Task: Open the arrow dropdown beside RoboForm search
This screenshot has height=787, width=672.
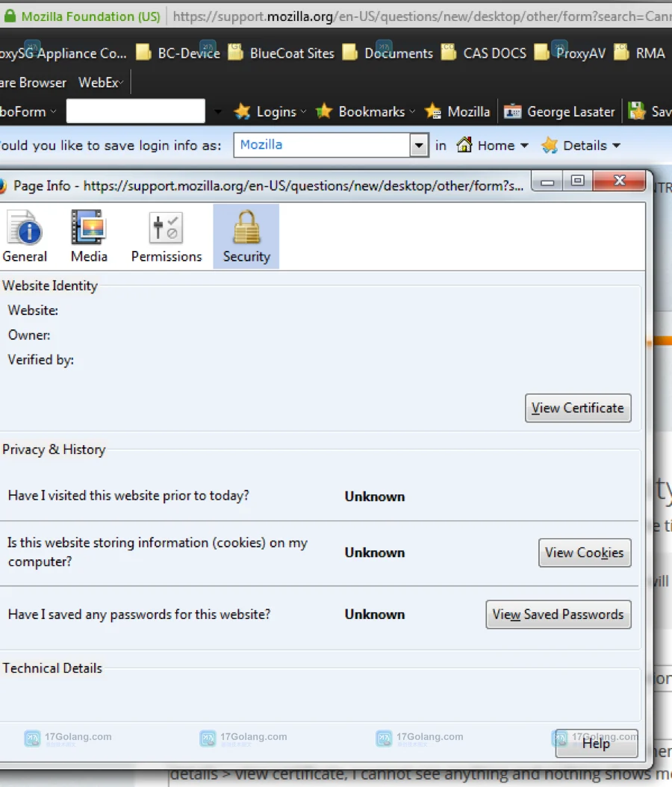Action: [217, 111]
